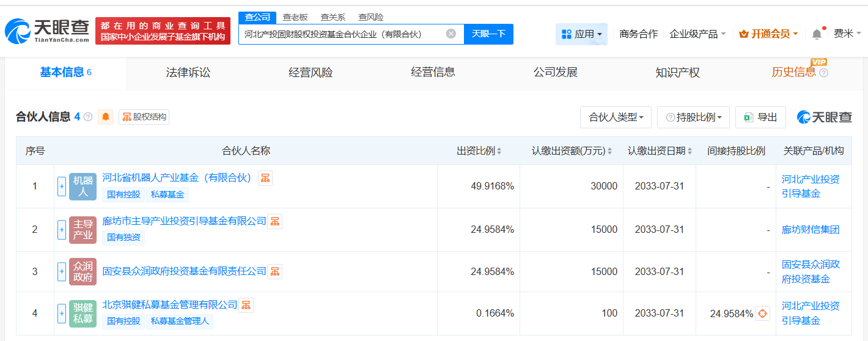This screenshot has width=868, height=341.
Task: Open equity chart icon for 北京骐健私募基金管理
Action: pos(246,304)
